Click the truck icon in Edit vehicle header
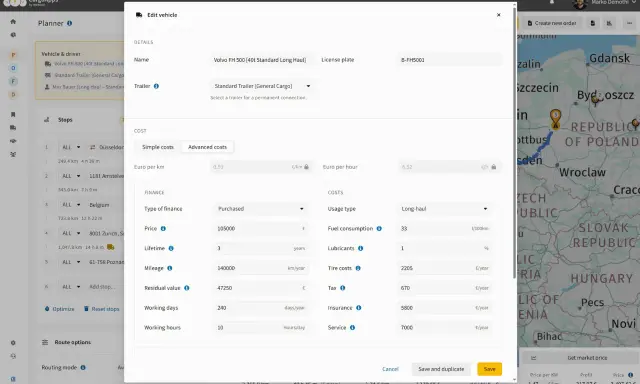 (x=139, y=15)
